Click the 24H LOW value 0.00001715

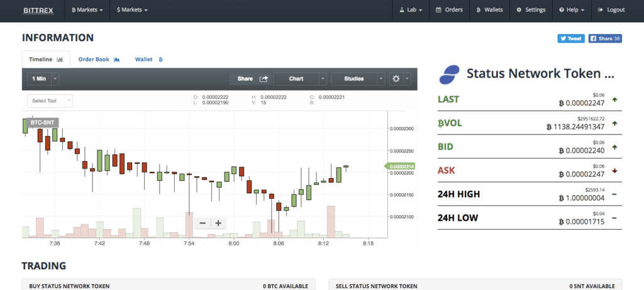click(x=582, y=222)
